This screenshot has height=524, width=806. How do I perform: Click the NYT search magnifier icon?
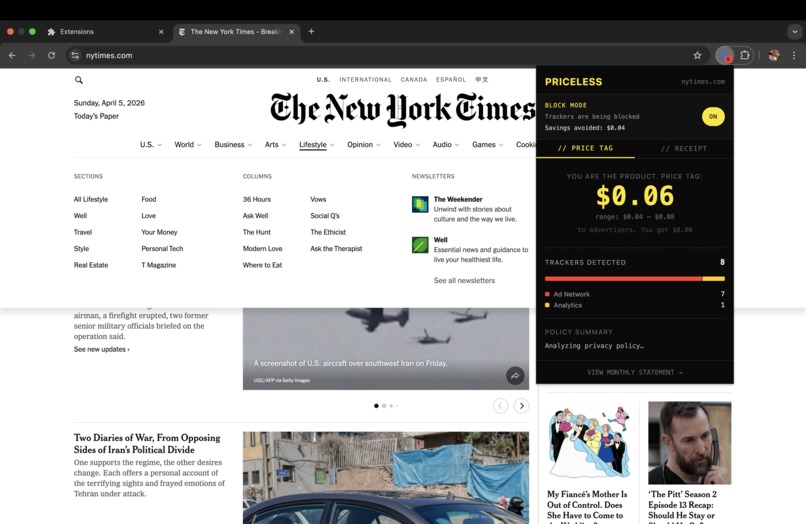pyautogui.click(x=79, y=80)
